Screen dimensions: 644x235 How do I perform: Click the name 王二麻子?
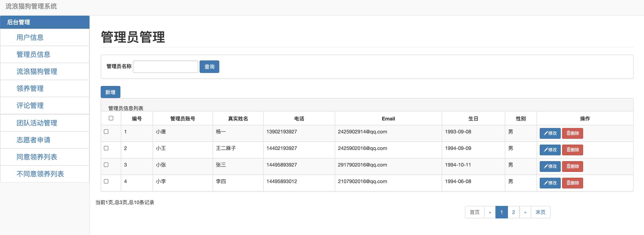click(x=226, y=148)
